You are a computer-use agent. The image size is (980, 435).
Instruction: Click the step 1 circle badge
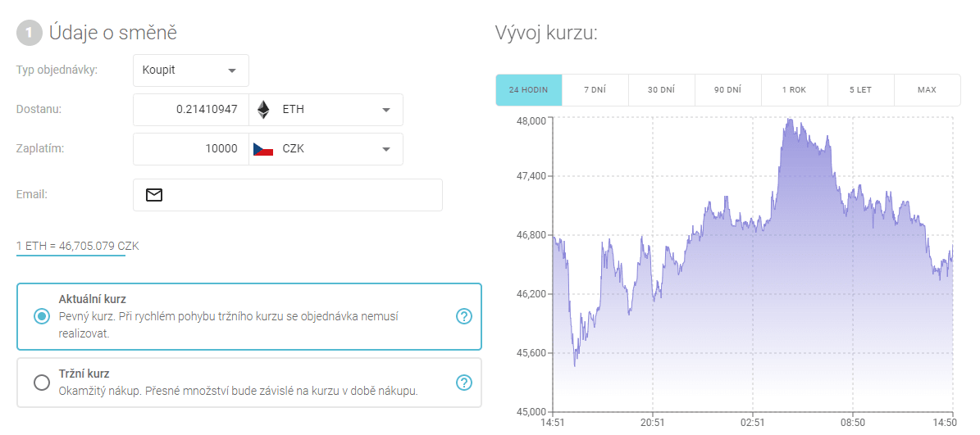[x=29, y=33]
